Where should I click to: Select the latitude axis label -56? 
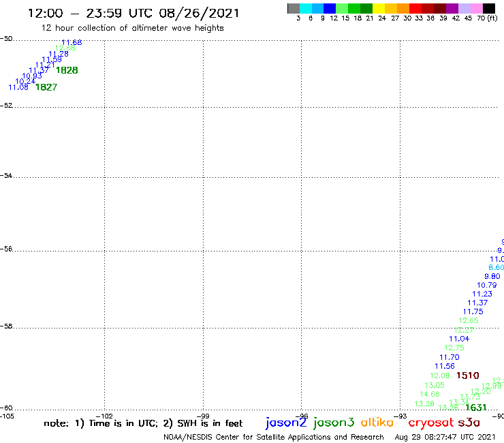(x=6, y=249)
